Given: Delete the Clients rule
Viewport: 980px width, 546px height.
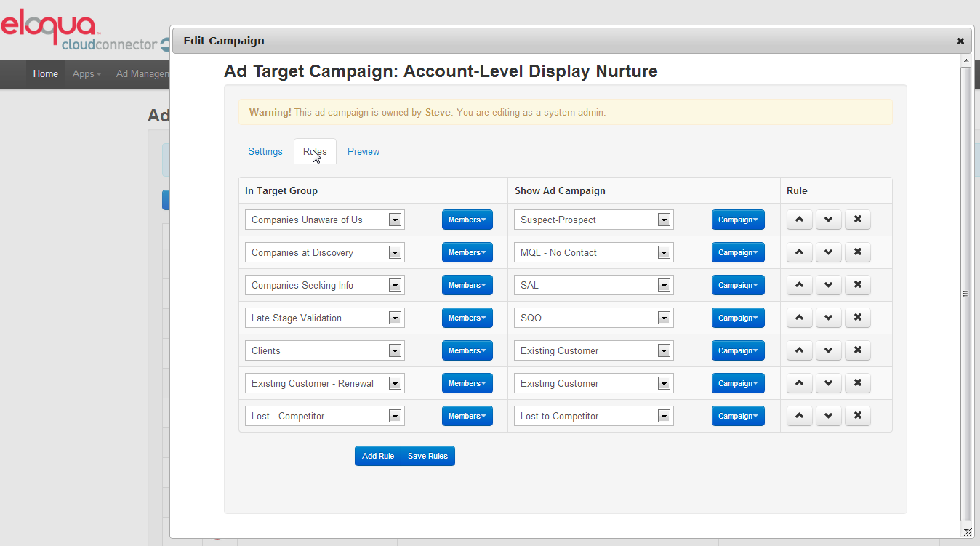Looking at the screenshot, I should [857, 350].
